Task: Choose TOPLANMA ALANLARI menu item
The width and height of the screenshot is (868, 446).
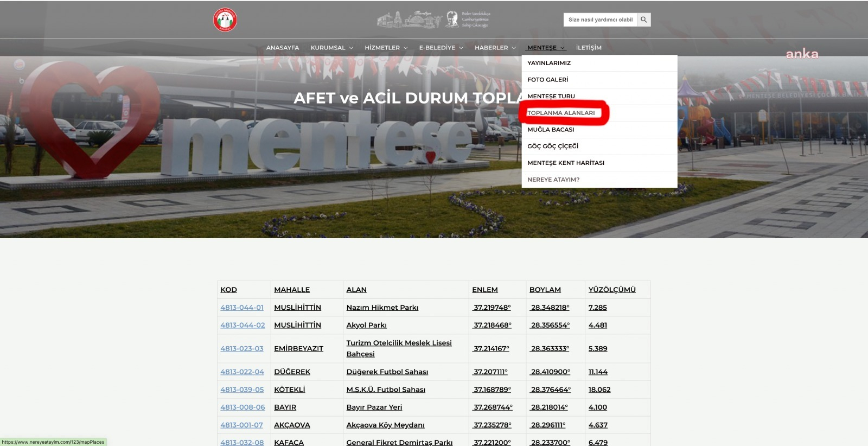Action: click(x=561, y=113)
